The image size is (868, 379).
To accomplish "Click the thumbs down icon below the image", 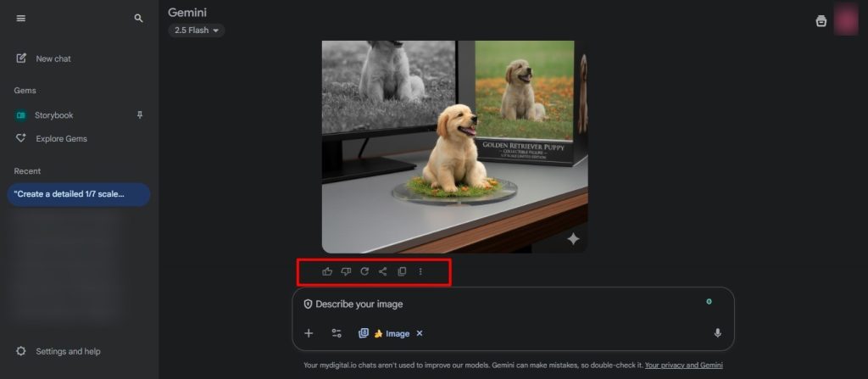I will click(346, 271).
